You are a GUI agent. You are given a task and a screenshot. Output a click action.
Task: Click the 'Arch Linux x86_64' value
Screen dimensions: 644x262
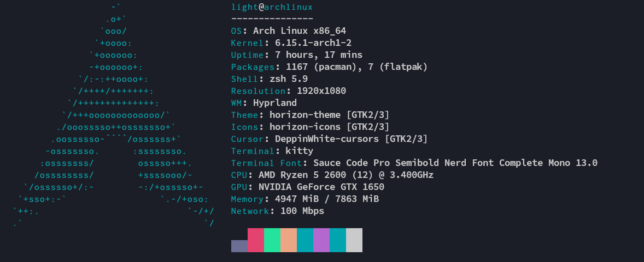click(300, 31)
